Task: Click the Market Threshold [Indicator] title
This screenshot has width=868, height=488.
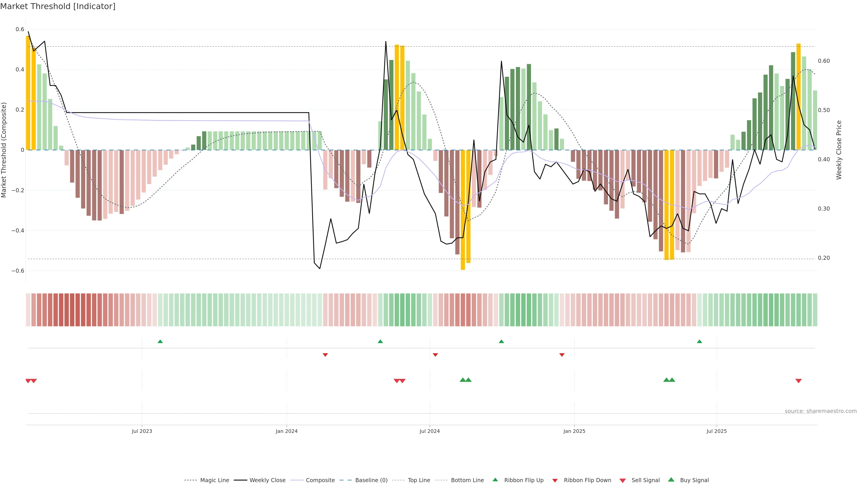Action: tap(58, 6)
